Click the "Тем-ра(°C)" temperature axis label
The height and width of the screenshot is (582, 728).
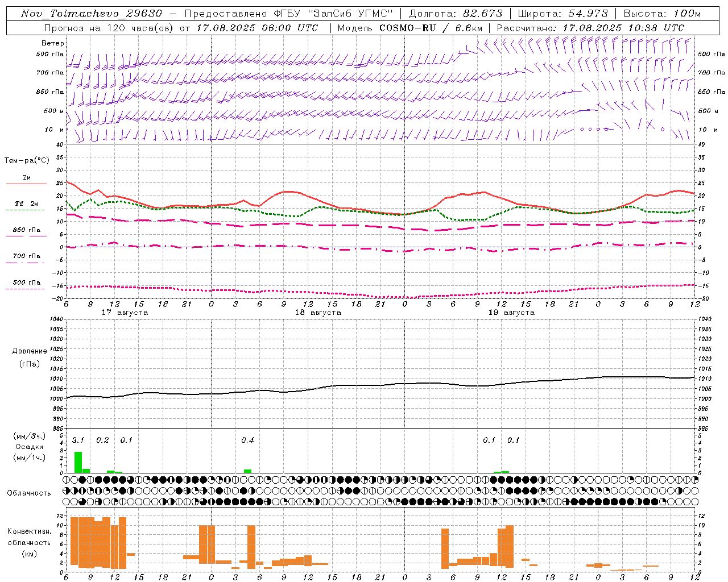pos(27,161)
